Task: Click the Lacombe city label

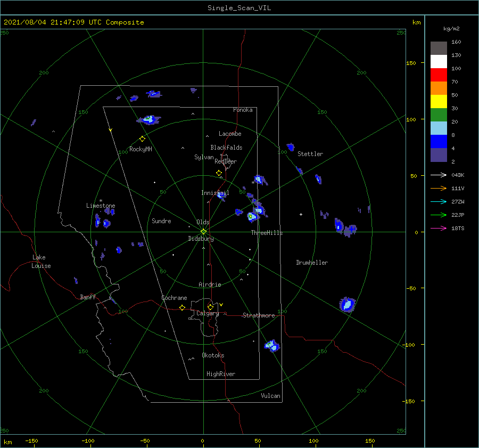Action: click(x=230, y=134)
